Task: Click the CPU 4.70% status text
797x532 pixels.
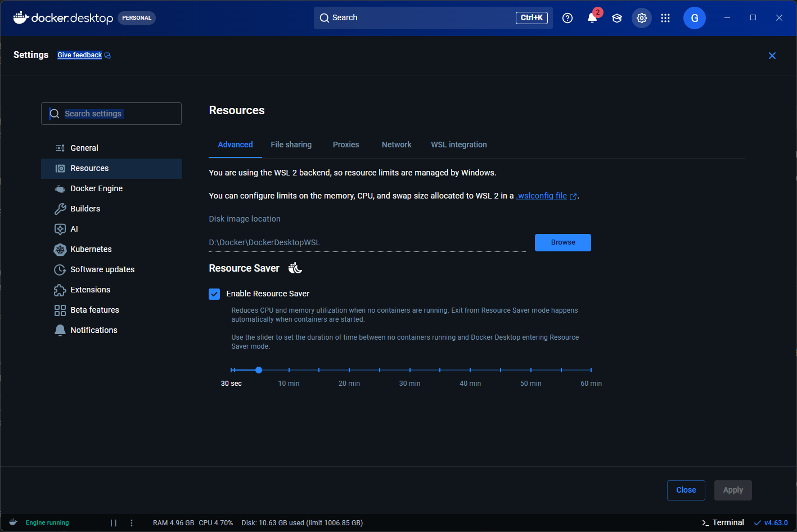Action: click(216, 523)
